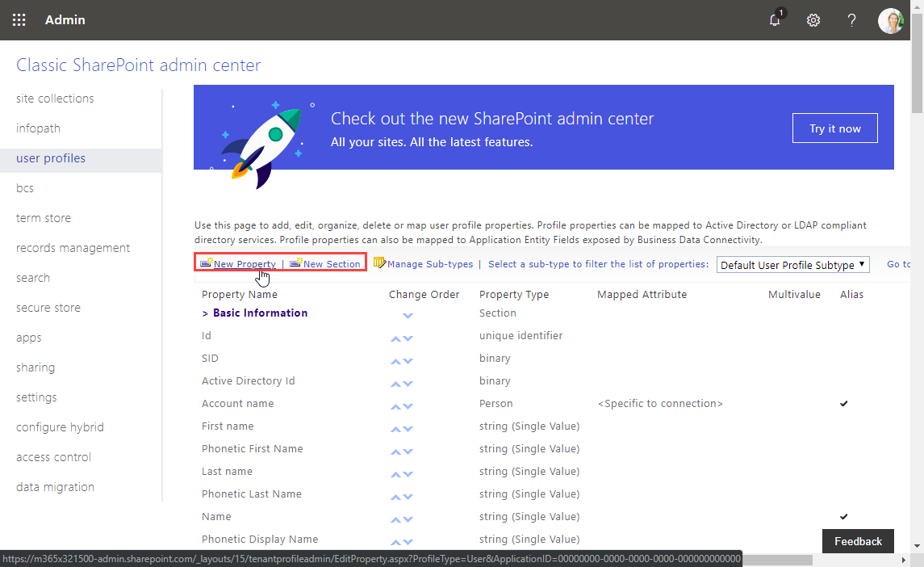The width and height of the screenshot is (924, 567).
Task: Move SID property up arrow
Action: [x=395, y=361]
